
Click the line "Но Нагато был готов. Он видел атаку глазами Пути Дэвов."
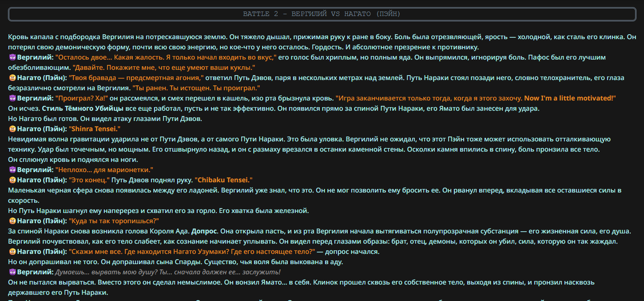tap(105, 119)
